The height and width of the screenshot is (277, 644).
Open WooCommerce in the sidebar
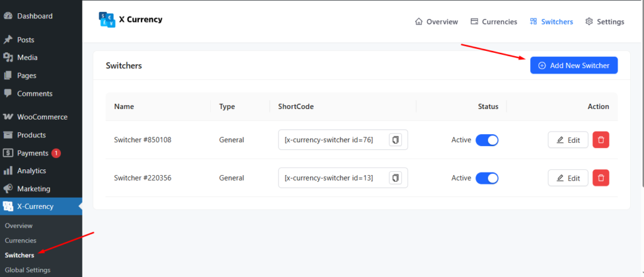pos(42,117)
